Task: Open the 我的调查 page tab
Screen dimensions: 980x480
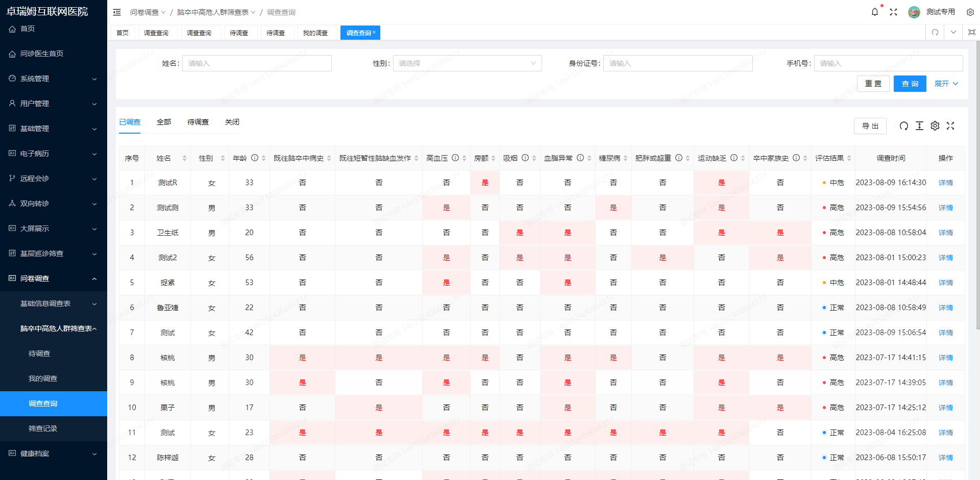Action: [x=315, y=33]
